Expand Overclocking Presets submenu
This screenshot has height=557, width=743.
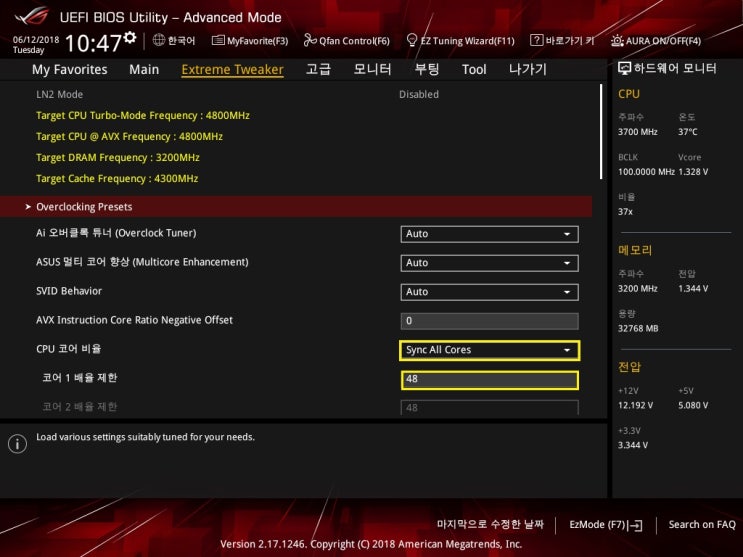[x=296, y=207]
